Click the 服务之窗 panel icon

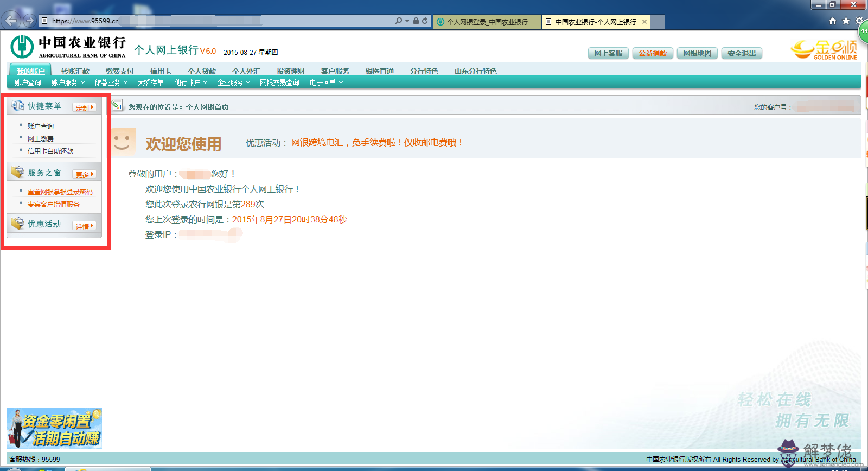pos(18,172)
